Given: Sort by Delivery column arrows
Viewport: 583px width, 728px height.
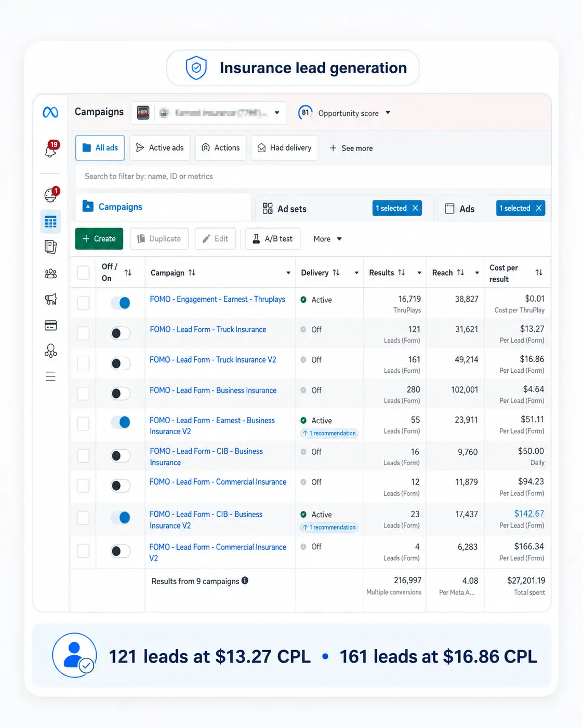Looking at the screenshot, I should pyautogui.click(x=336, y=273).
